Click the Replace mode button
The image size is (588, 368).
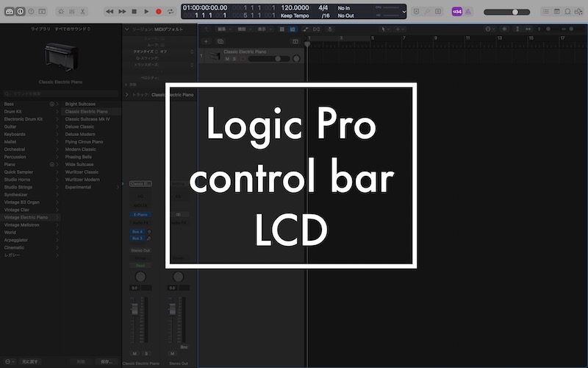point(416,12)
